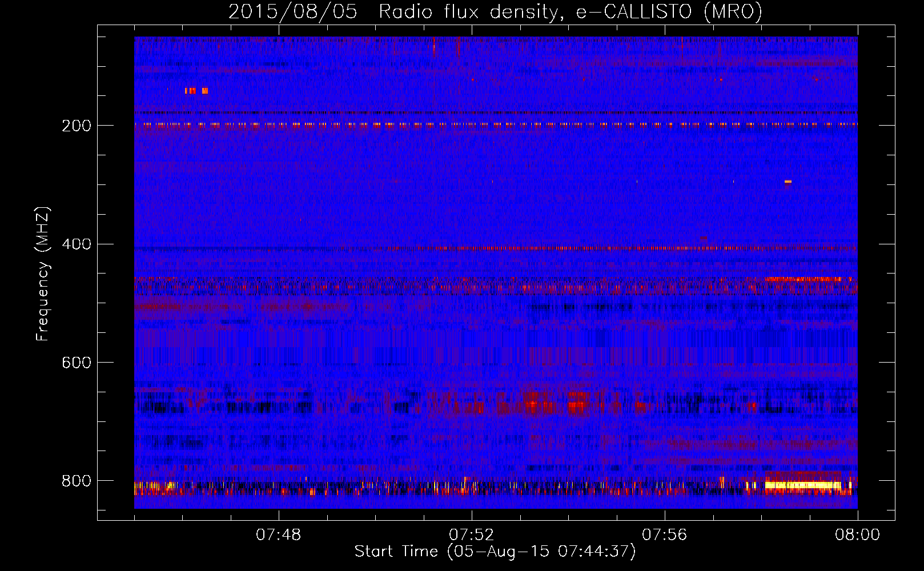Click the orange spot near 300 MHz
The width and height of the screenshot is (924, 571).
click(x=788, y=182)
